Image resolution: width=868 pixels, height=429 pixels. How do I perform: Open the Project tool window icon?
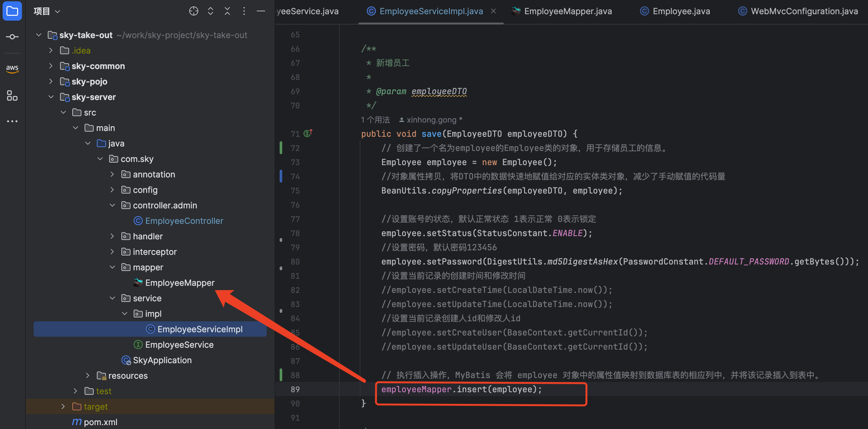tap(12, 11)
